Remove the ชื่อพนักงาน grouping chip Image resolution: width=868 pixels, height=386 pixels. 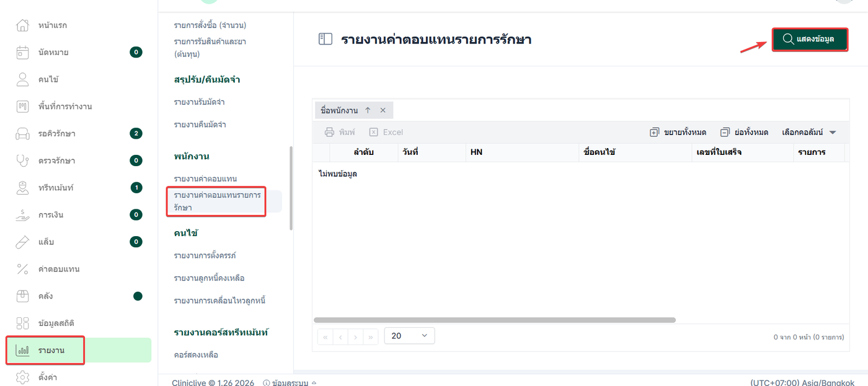click(383, 110)
